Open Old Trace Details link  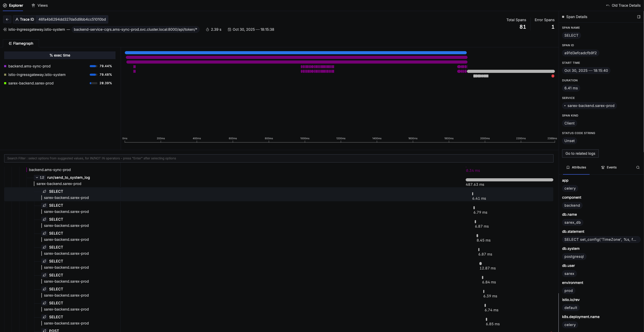pyautogui.click(x=623, y=5)
